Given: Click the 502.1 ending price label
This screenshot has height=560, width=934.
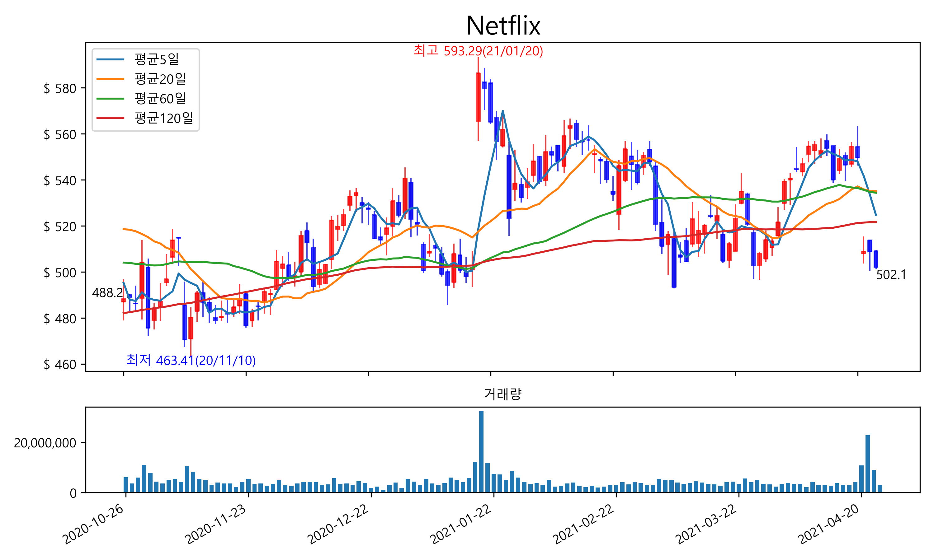Looking at the screenshot, I should (x=891, y=275).
